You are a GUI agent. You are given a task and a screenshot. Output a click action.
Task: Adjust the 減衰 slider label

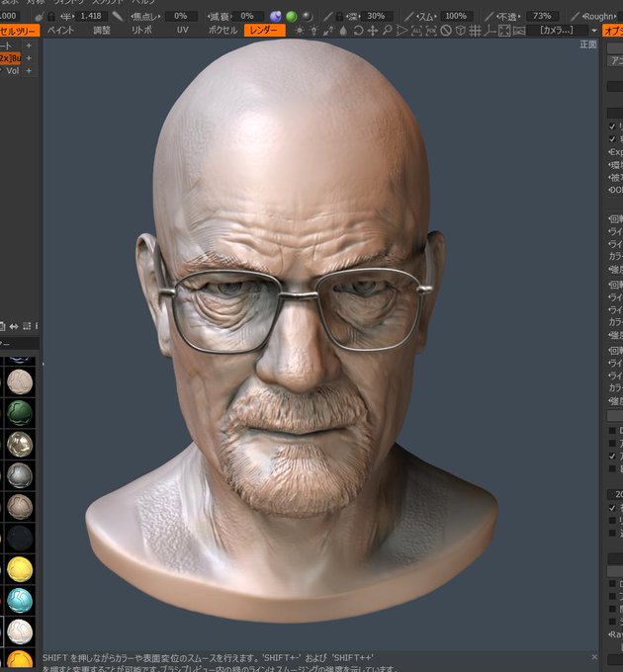coord(220,17)
